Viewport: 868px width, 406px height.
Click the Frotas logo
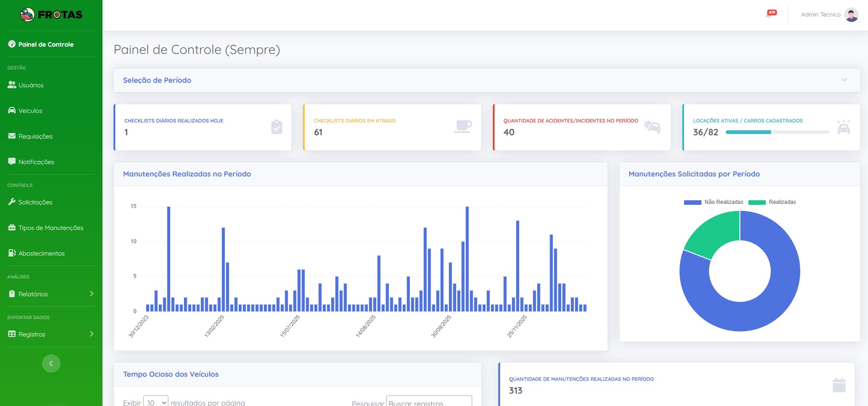pyautogui.click(x=51, y=15)
